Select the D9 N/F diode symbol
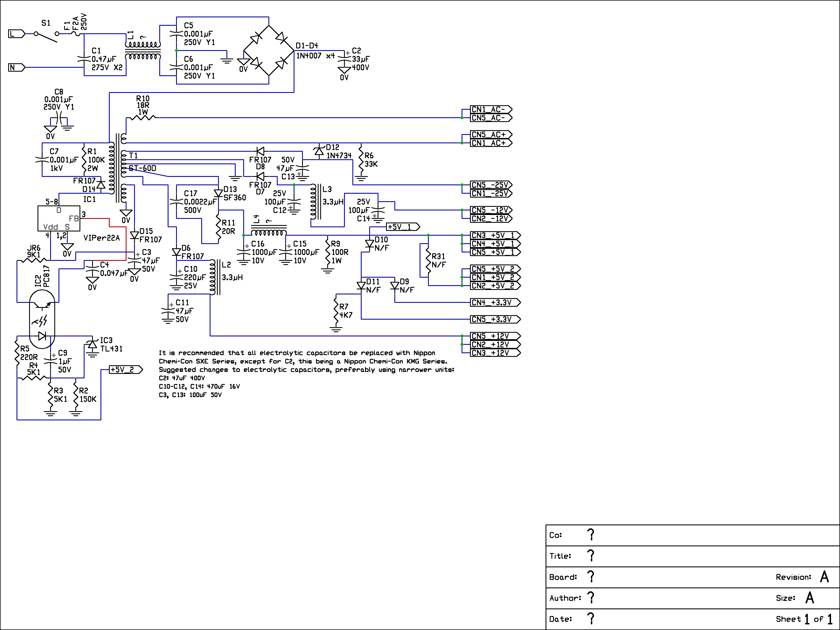 395,286
